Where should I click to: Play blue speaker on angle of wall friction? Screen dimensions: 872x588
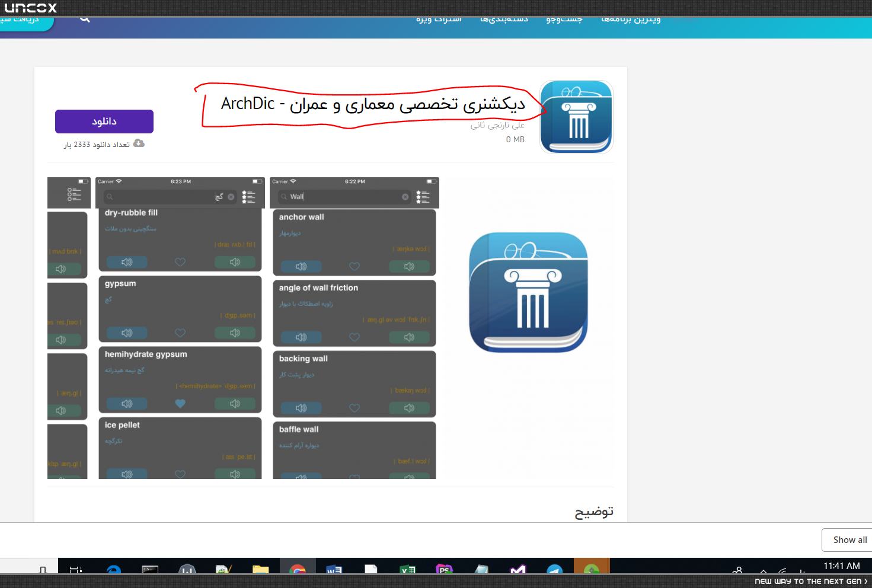click(x=301, y=337)
